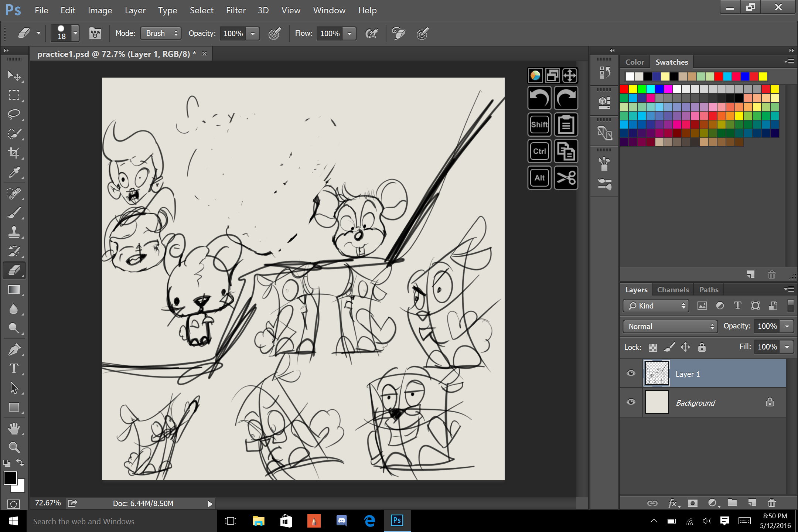Image resolution: width=798 pixels, height=532 pixels.
Task: Hide Layer 1 using its eye icon
Action: coord(631,373)
